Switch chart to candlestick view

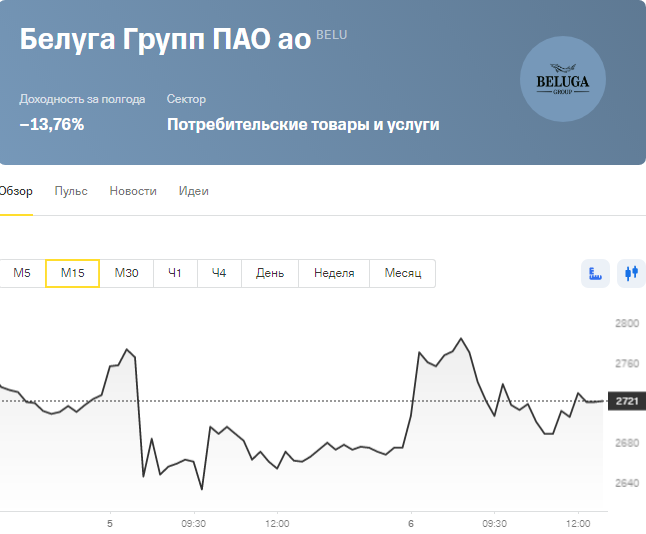[x=631, y=273]
